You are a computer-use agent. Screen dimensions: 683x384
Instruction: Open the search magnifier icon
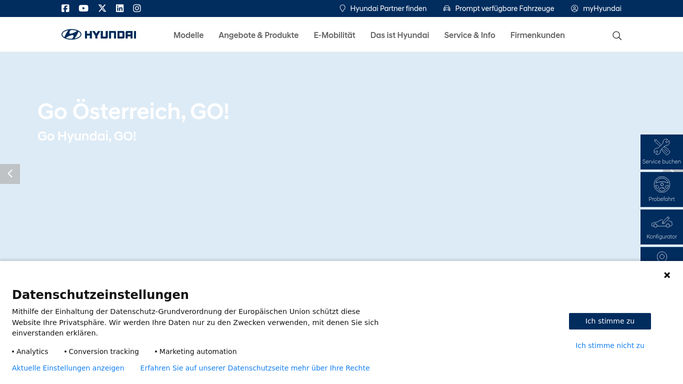click(x=617, y=36)
